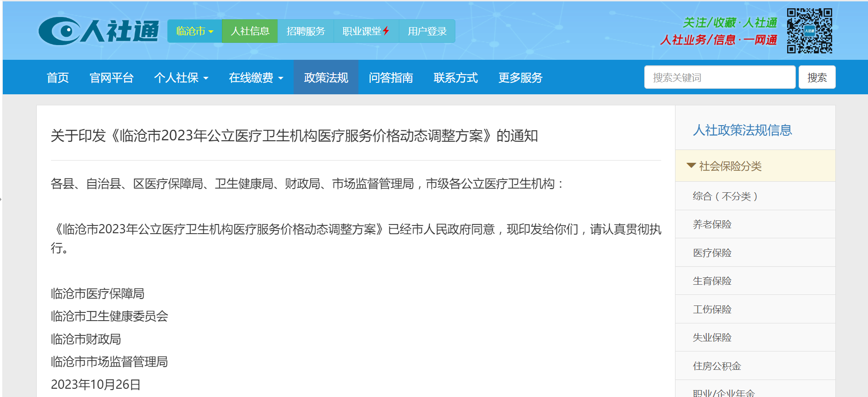
Task: Select 医疗保险 in the sidebar
Action: tap(712, 253)
